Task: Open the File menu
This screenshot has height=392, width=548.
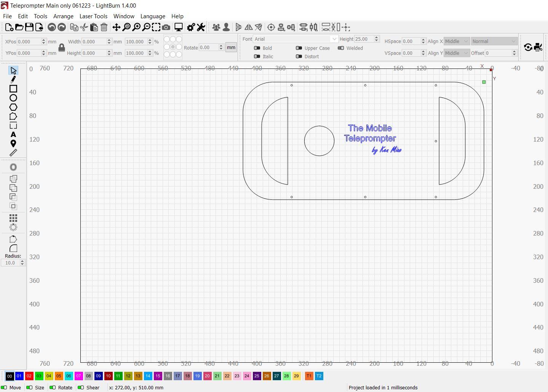Action: pos(7,16)
